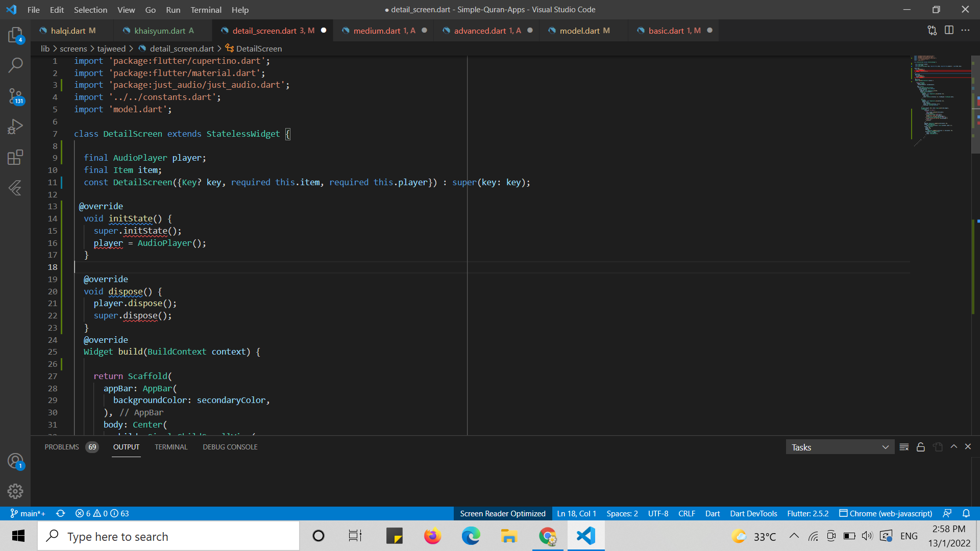Switch to advanced.dart editor tab
The image size is (980, 551).
click(x=487, y=31)
